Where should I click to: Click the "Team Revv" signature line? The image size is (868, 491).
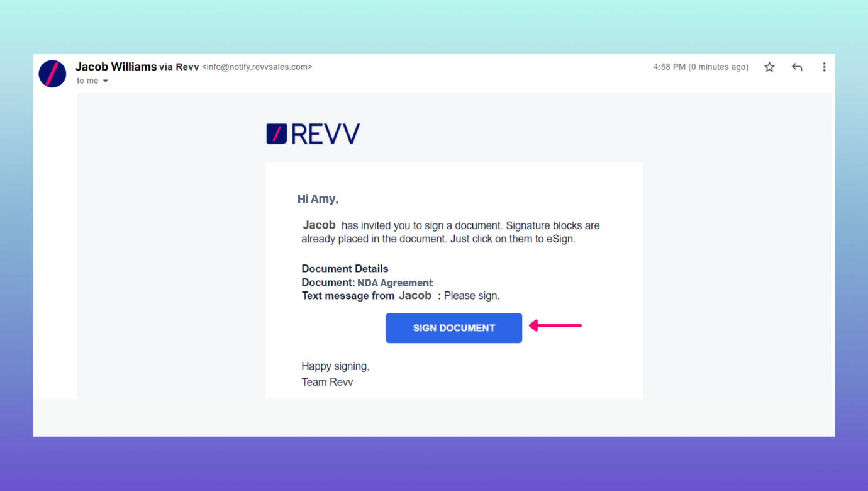point(327,382)
